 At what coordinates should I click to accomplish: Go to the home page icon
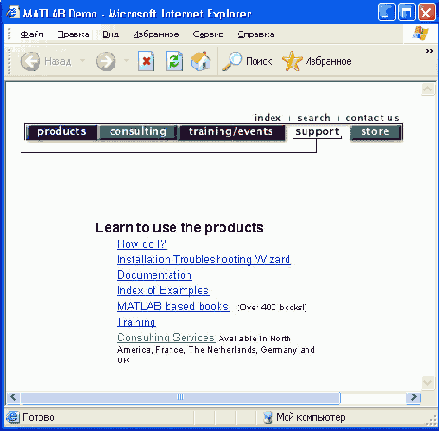201,61
